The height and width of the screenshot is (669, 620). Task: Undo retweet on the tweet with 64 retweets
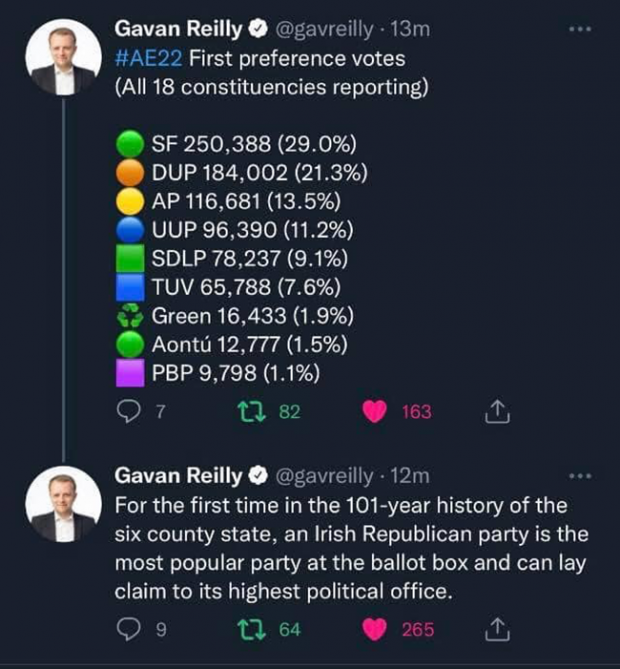252,630
